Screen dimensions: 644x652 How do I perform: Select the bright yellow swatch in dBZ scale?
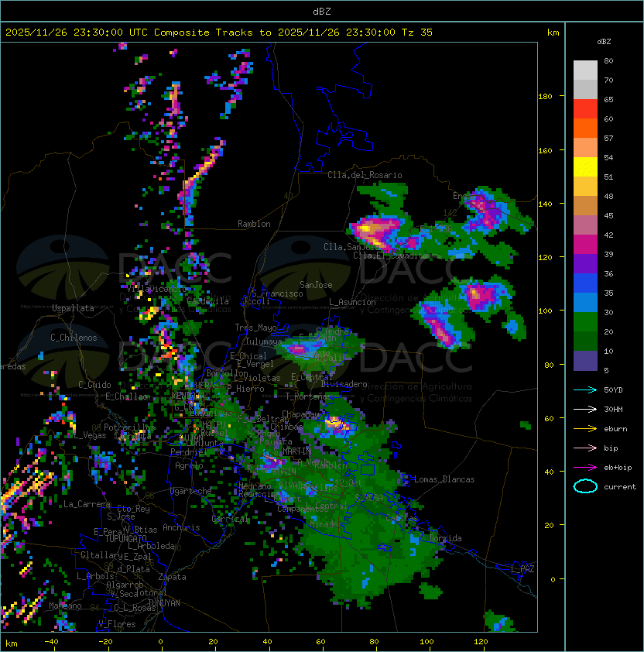click(x=585, y=167)
